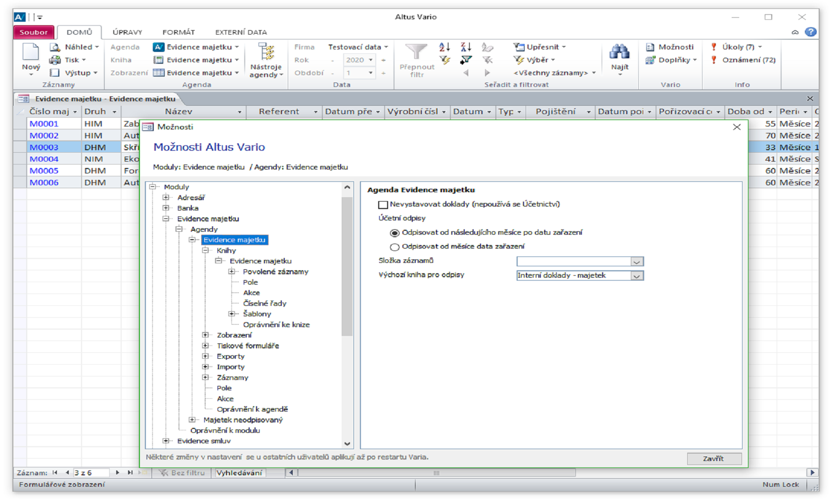Open the Nástroje agendy tools
The width and height of the screenshot is (835, 504).
coord(266,60)
